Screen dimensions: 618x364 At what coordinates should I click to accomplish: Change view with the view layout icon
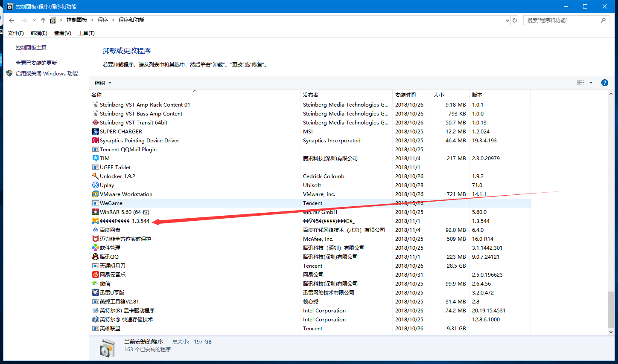(x=581, y=83)
